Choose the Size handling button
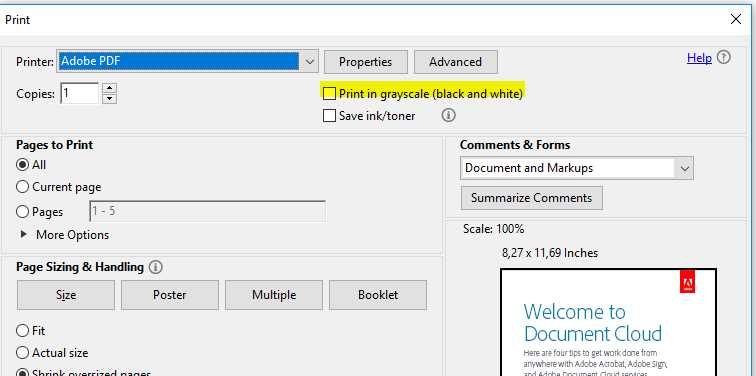Image resolution: width=756 pixels, height=376 pixels. pos(66,295)
